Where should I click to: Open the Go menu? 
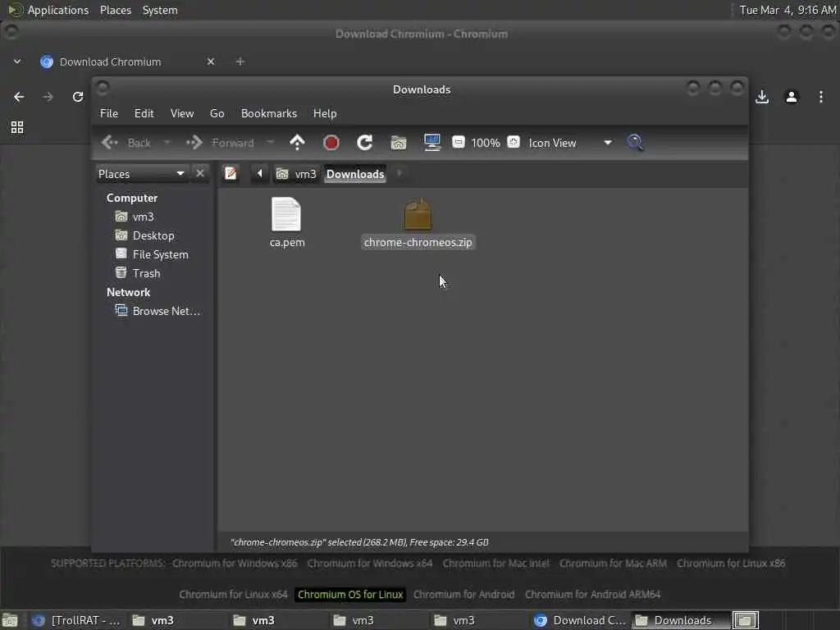click(x=217, y=113)
